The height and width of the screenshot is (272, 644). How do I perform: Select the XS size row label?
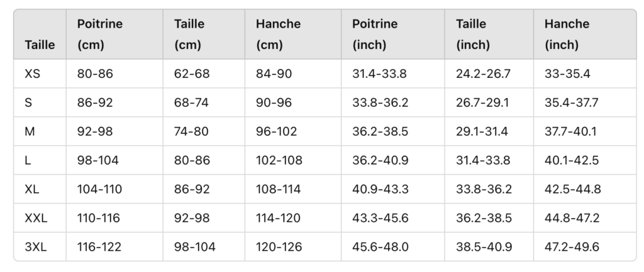coord(33,74)
